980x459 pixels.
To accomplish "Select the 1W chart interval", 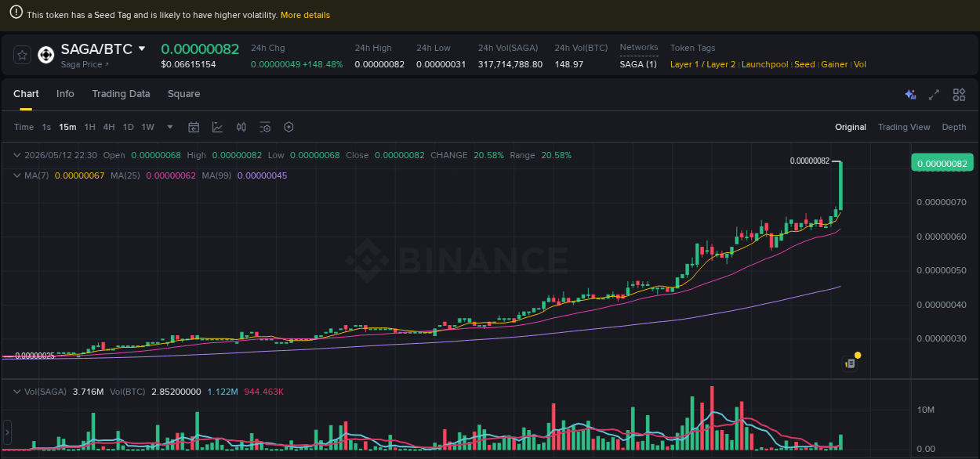I will pyautogui.click(x=147, y=127).
